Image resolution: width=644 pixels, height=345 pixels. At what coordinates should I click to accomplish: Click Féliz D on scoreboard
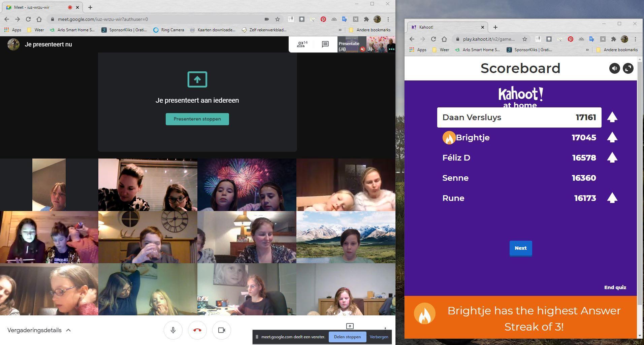pyautogui.click(x=456, y=158)
